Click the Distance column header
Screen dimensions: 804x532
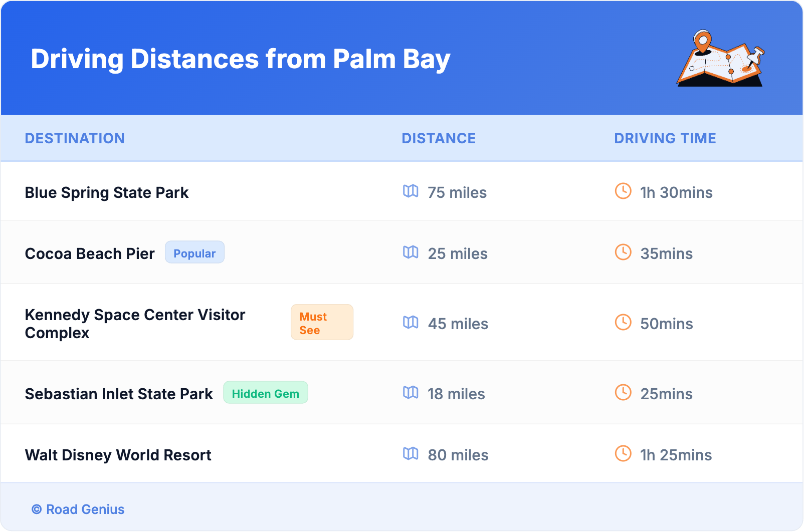pos(439,138)
